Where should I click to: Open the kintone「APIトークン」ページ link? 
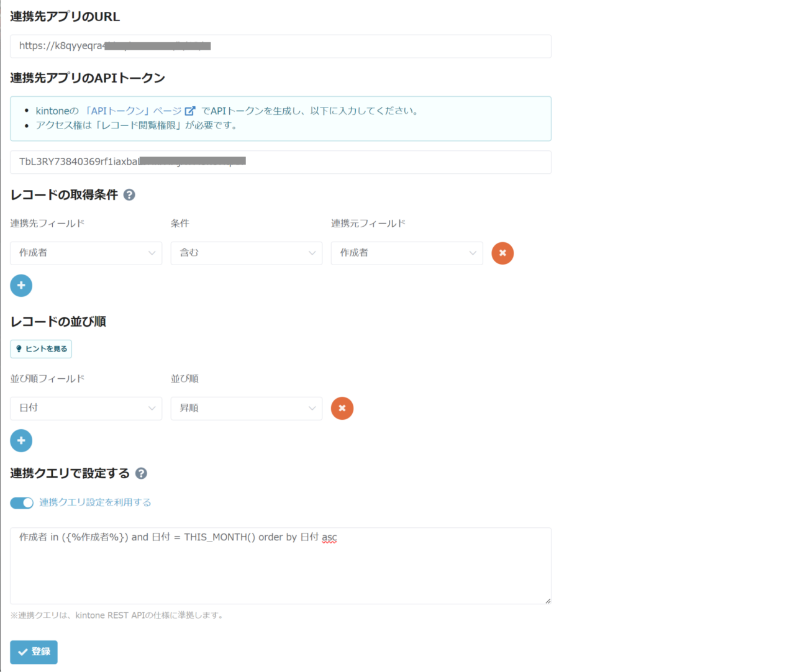109,111
